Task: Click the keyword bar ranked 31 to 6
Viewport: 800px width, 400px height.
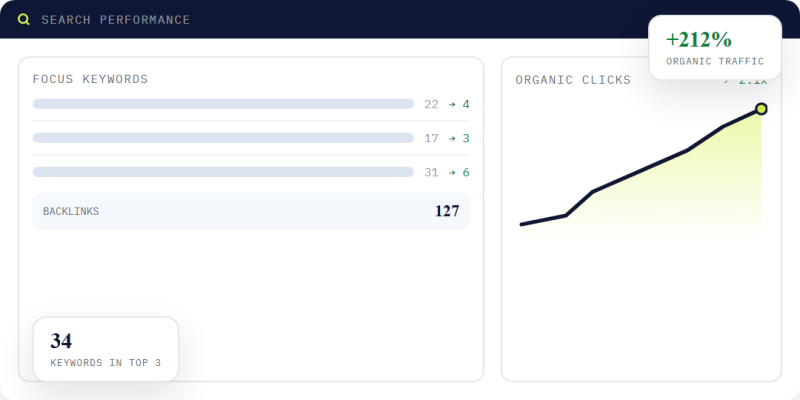Action: (223, 172)
